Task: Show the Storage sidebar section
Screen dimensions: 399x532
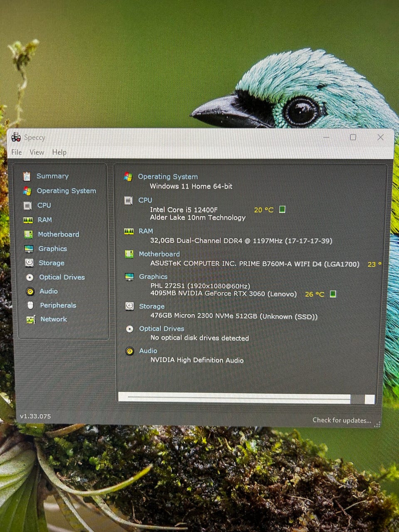Action: coord(52,263)
